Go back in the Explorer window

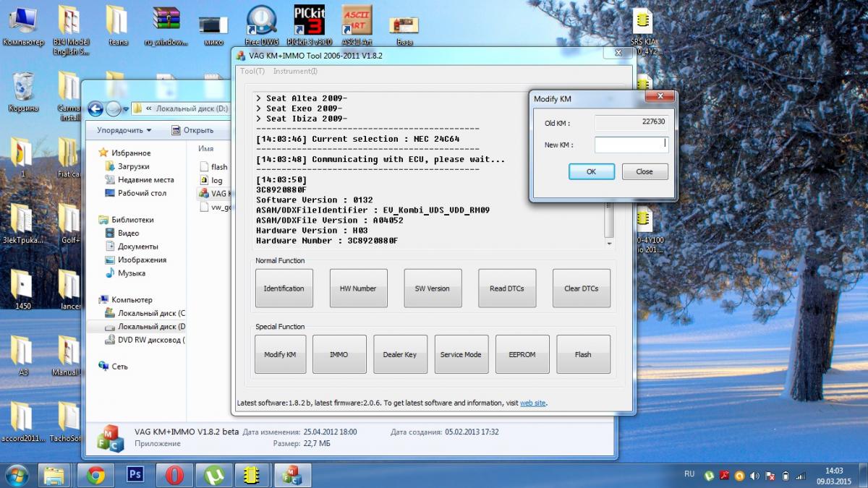click(95, 108)
